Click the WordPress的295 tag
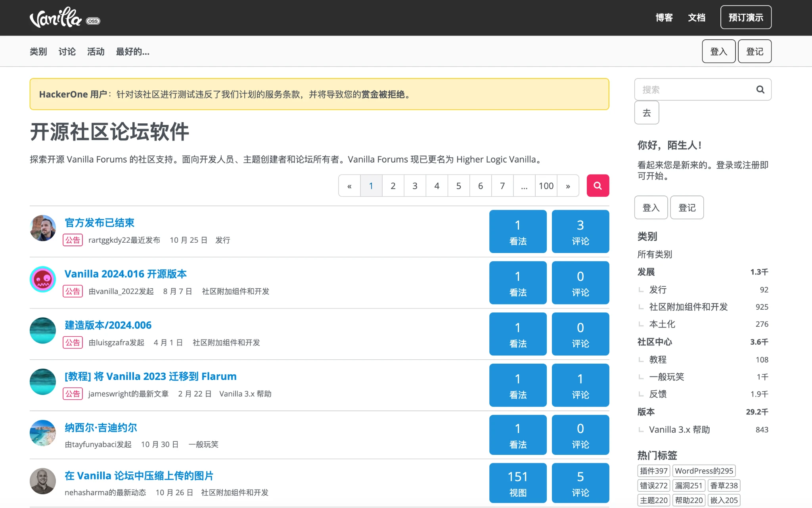The width and height of the screenshot is (812, 508). [x=704, y=471]
